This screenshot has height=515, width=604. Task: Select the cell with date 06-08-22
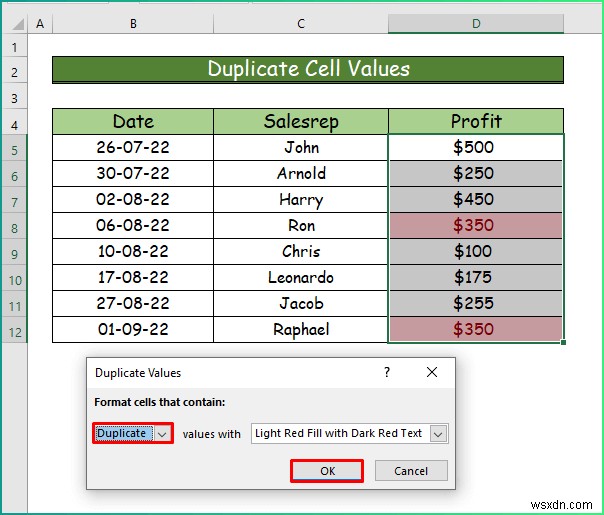point(133,225)
